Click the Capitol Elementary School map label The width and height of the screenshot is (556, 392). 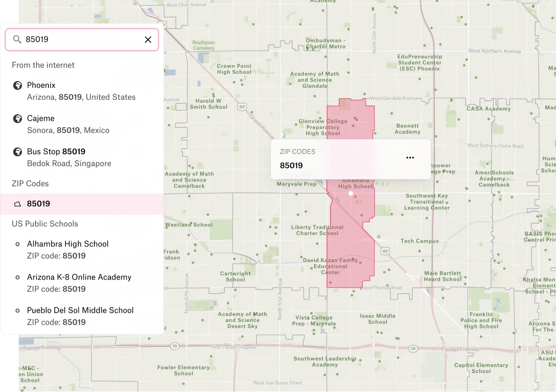click(x=481, y=368)
